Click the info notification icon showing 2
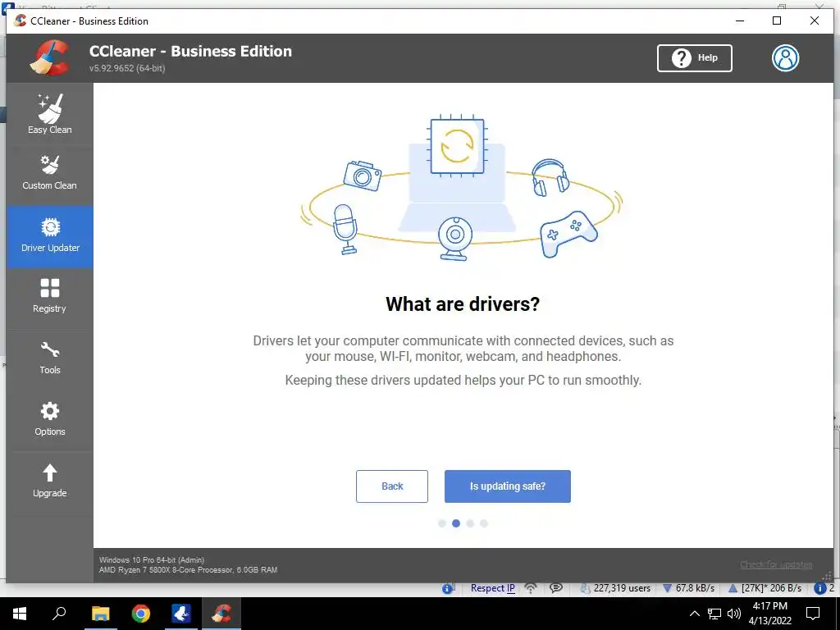Screen dimensions: 840x630 [824, 588]
